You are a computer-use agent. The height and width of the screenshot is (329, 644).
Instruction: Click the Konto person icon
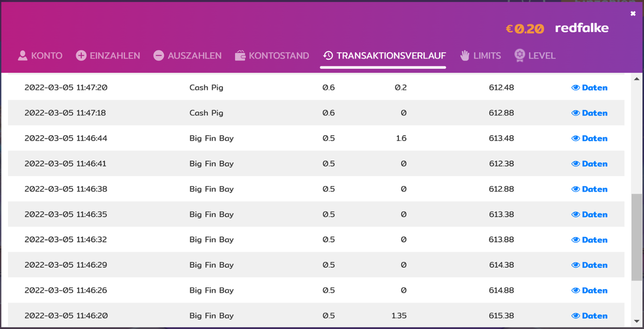pyautogui.click(x=23, y=55)
